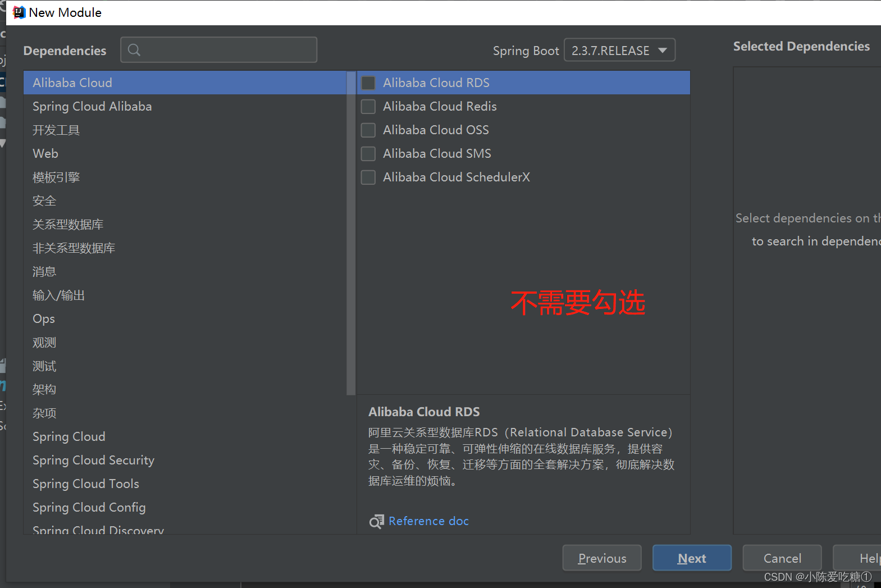
Task: Click the IntelliJ logo in title bar
Action: tap(19, 12)
